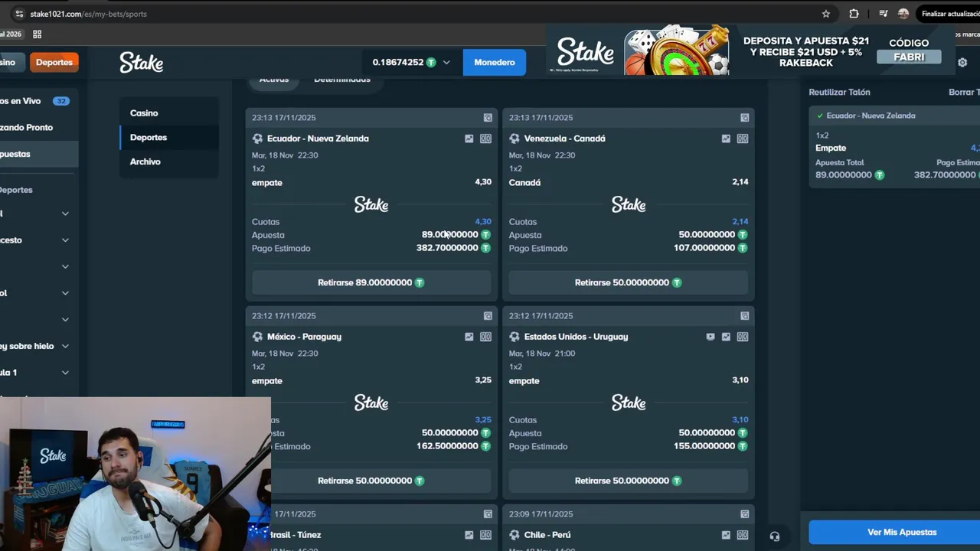Open balance currency dropdown
The width and height of the screenshot is (980, 551).
tap(446, 63)
